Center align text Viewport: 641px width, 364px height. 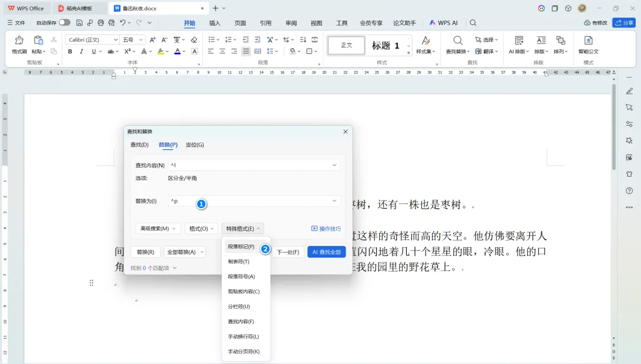point(223,52)
